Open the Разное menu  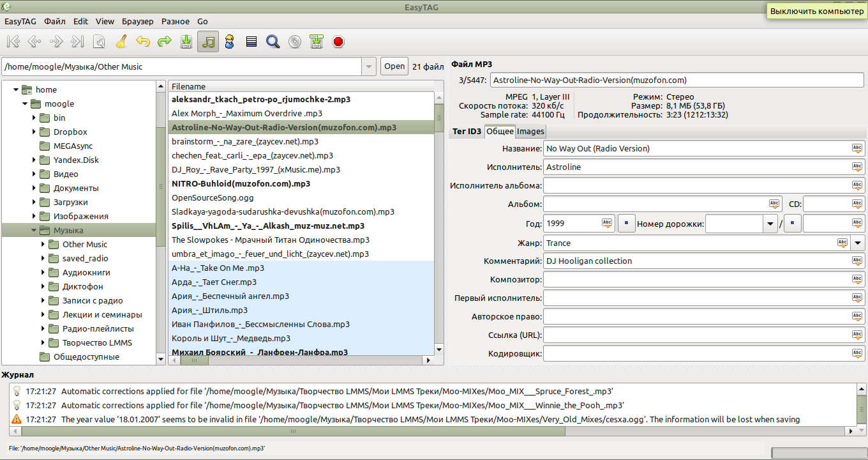[x=176, y=21]
